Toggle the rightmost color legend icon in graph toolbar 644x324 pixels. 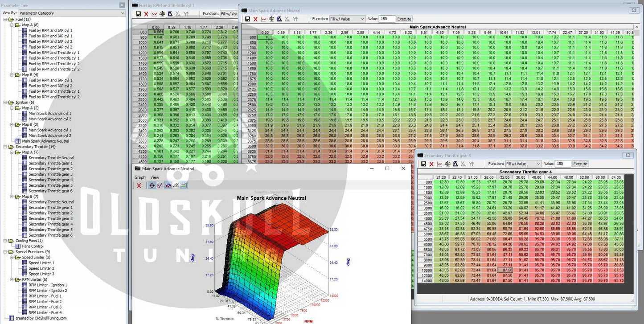click(184, 185)
